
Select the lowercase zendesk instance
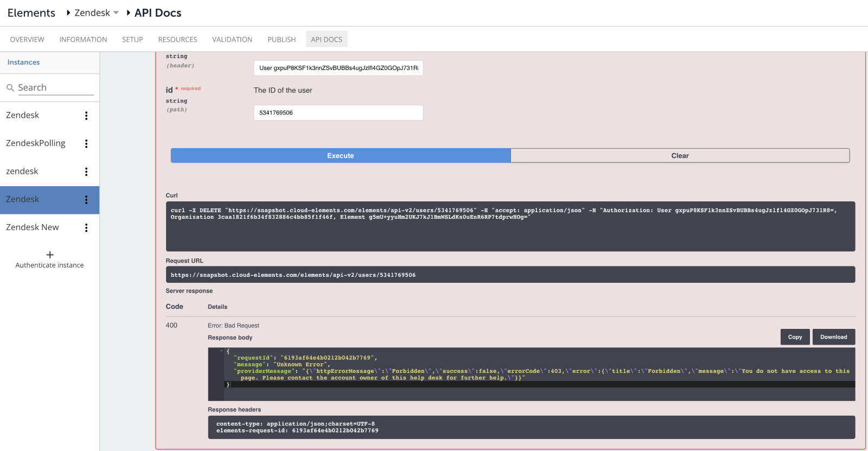pyautogui.click(x=22, y=171)
